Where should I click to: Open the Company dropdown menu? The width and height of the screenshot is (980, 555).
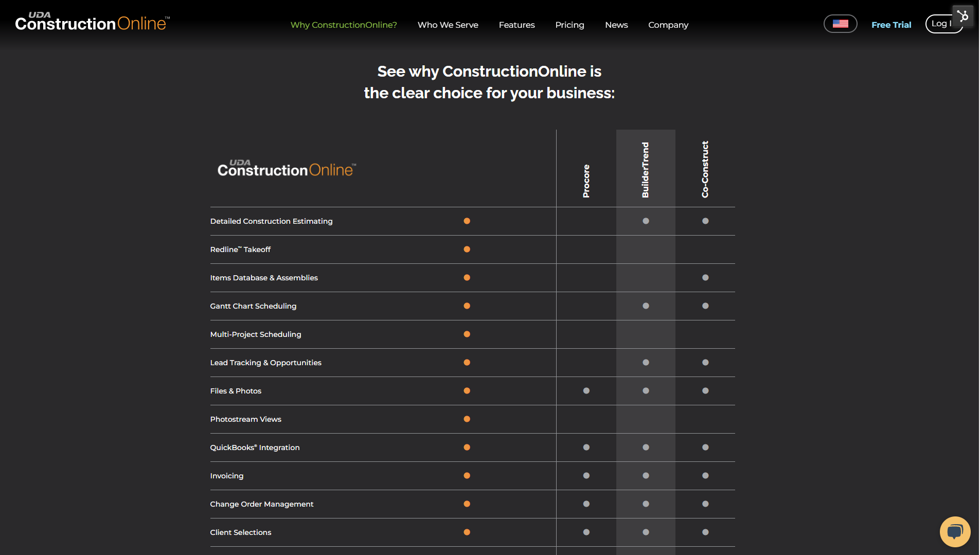[668, 25]
